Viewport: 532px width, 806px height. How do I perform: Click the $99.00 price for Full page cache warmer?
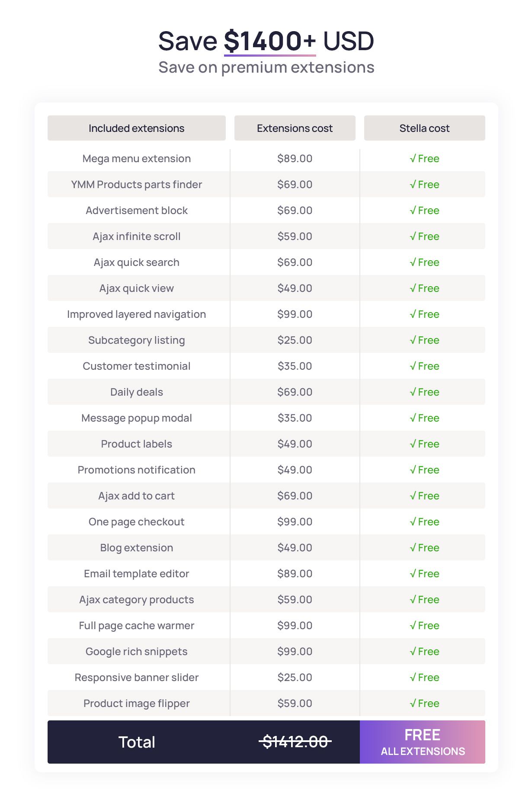tap(295, 626)
